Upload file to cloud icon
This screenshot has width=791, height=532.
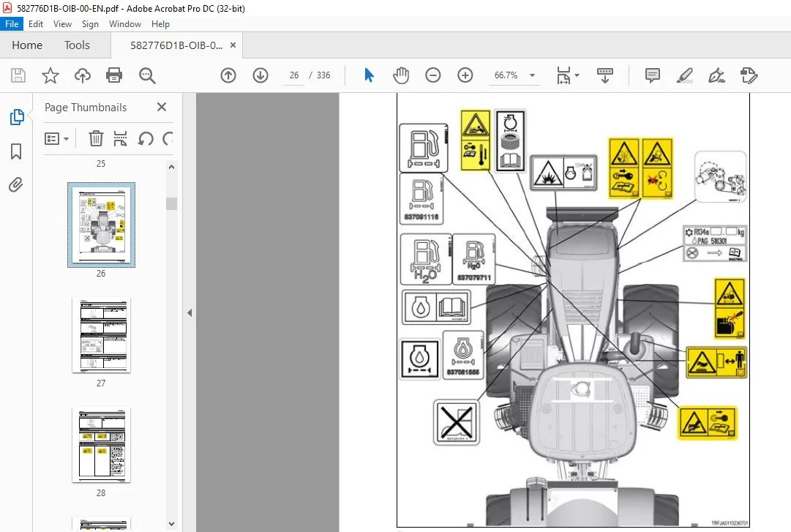83,75
